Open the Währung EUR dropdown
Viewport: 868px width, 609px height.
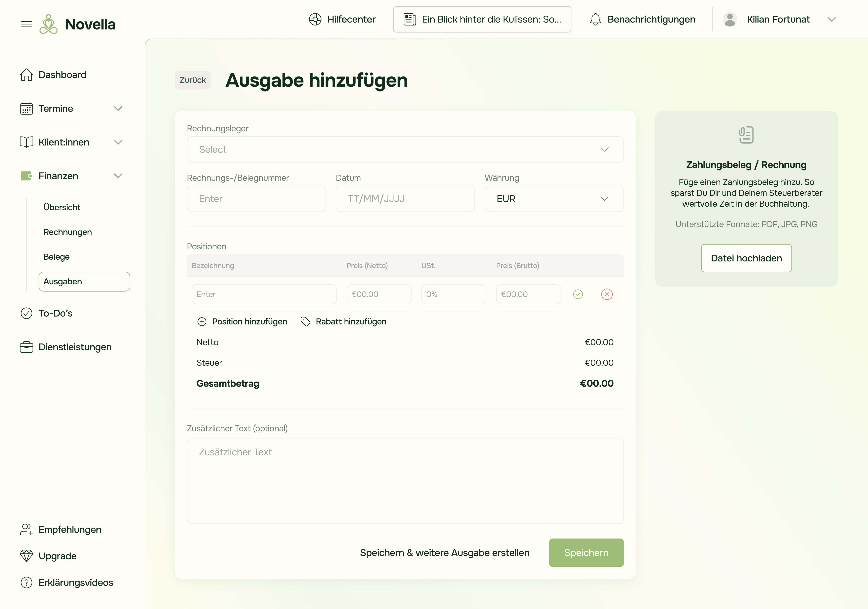(554, 199)
